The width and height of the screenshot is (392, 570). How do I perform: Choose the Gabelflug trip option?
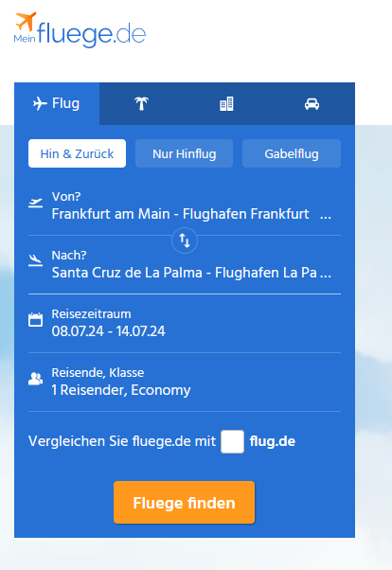[x=292, y=153]
